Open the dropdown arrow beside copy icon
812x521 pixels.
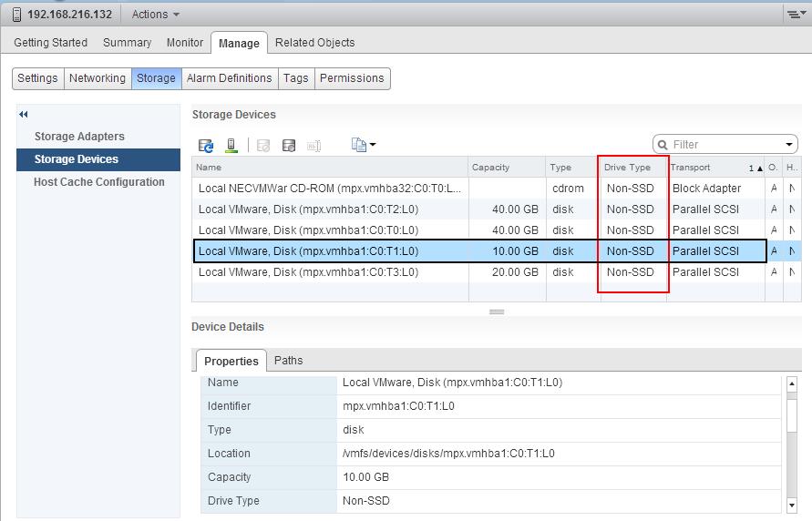(373, 144)
